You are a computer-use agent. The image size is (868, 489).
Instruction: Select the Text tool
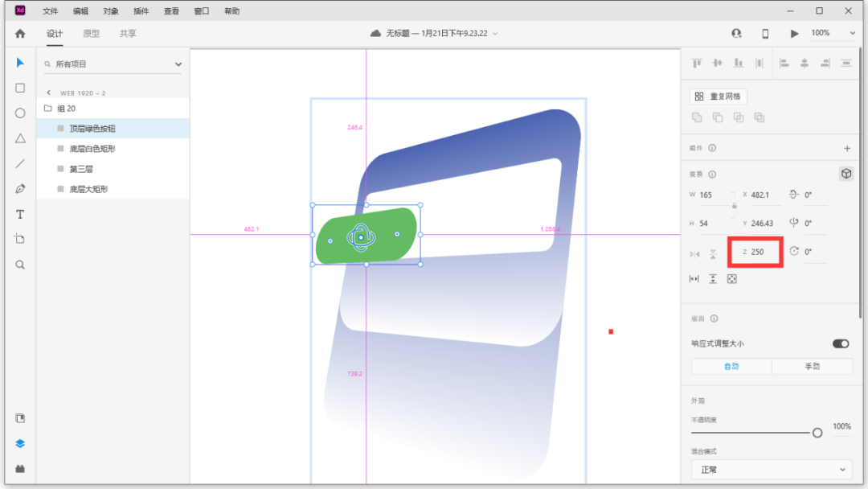point(20,215)
